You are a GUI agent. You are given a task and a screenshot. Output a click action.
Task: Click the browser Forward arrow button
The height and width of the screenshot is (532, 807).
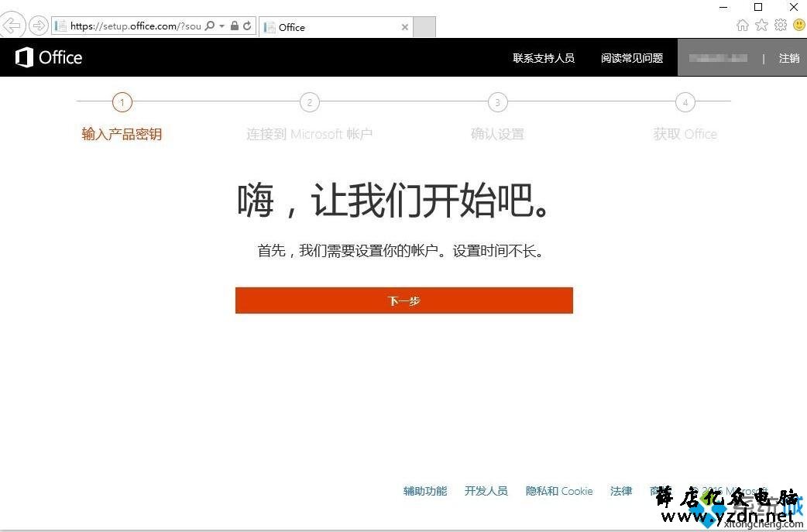[39, 26]
